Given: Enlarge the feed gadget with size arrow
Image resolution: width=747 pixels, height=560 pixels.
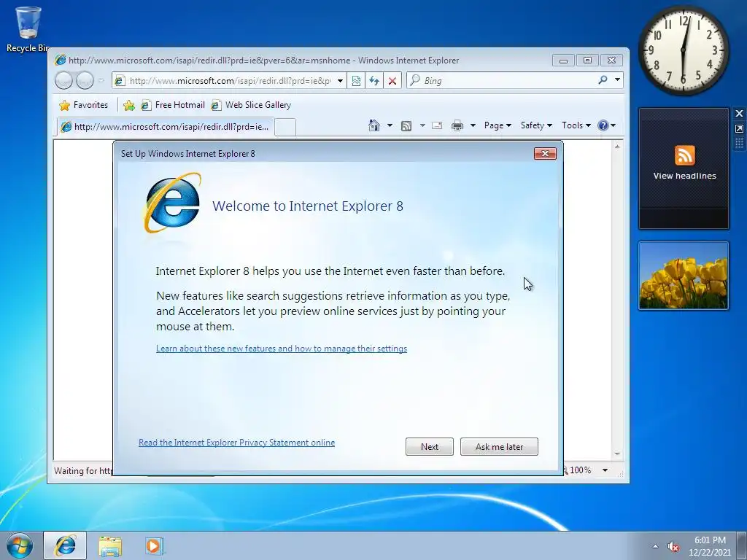Looking at the screenshot, I should coord(739,128).
